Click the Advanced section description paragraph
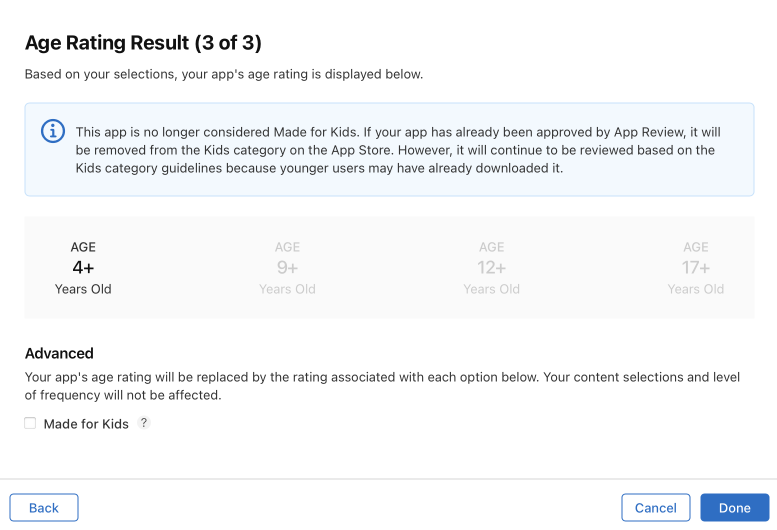This screenshot has height=530, width=777. point(382,386)
